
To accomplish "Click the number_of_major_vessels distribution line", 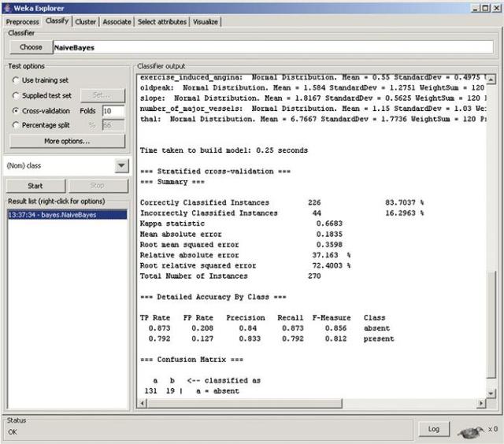I will pos(313,109).
